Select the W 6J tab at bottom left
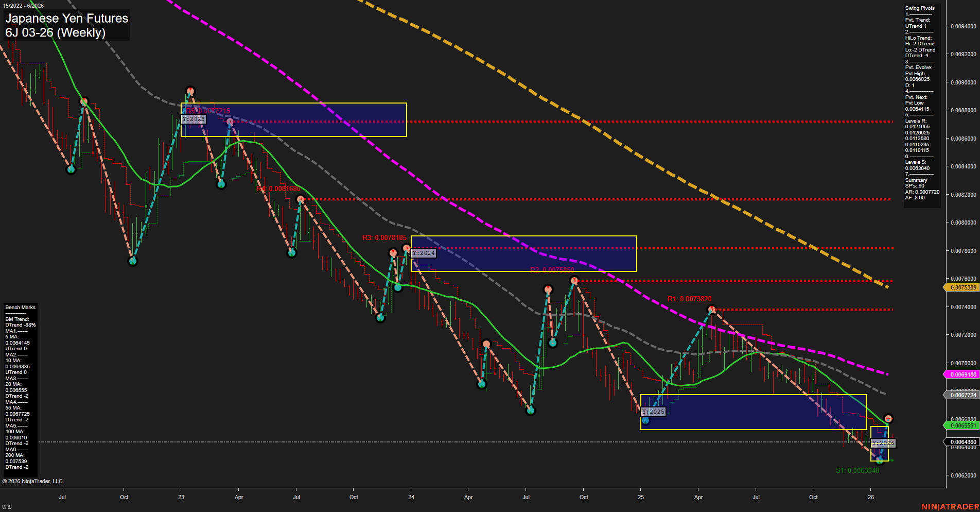The height and width of the screenshot is (512, 980). pos(6,506)
